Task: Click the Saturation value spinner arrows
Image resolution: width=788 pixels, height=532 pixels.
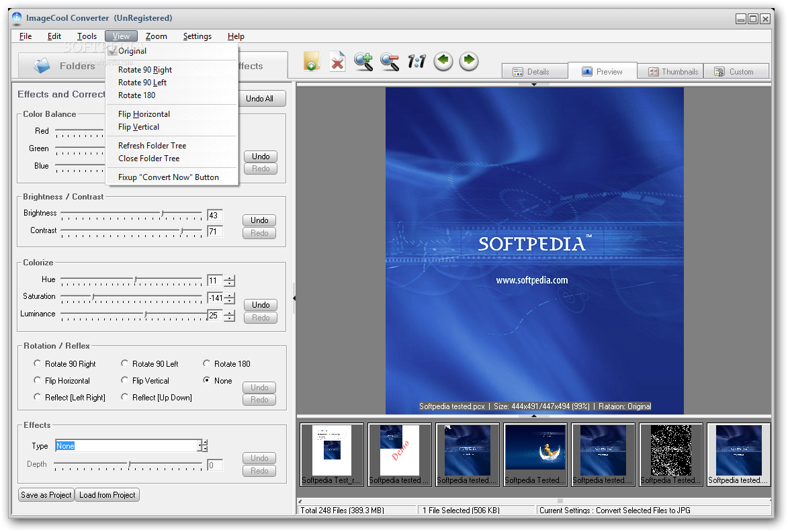Action: pos(229,298)
